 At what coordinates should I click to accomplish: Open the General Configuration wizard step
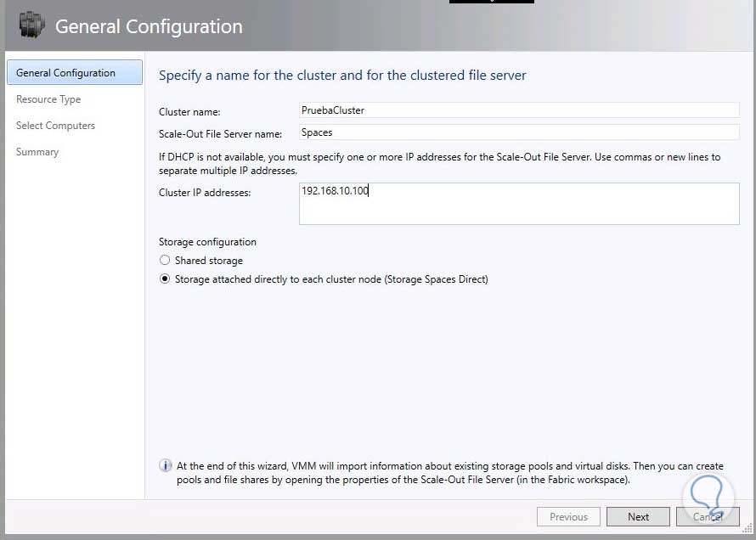[x=75, y=73]
